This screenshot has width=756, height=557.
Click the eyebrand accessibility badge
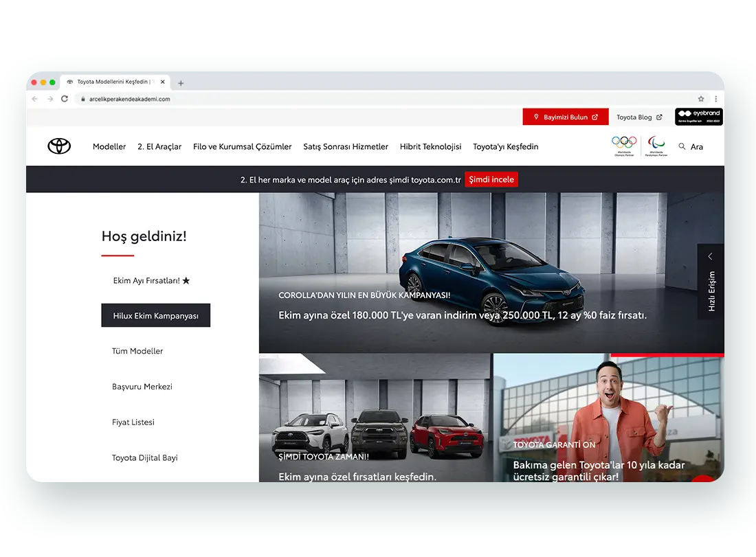coord(698,117)
